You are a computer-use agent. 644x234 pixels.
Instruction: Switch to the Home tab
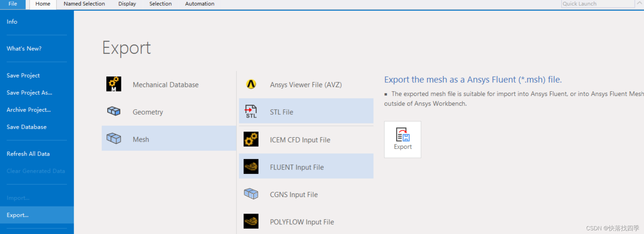43,4
